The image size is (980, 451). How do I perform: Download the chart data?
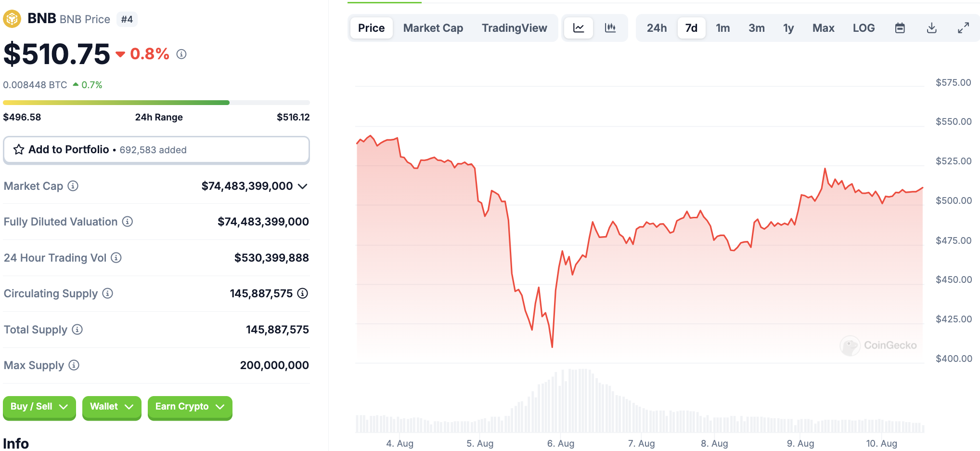coord(931,28)
